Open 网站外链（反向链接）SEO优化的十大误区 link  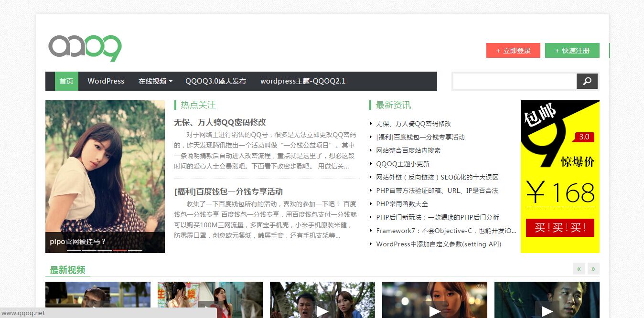[437, 177]
